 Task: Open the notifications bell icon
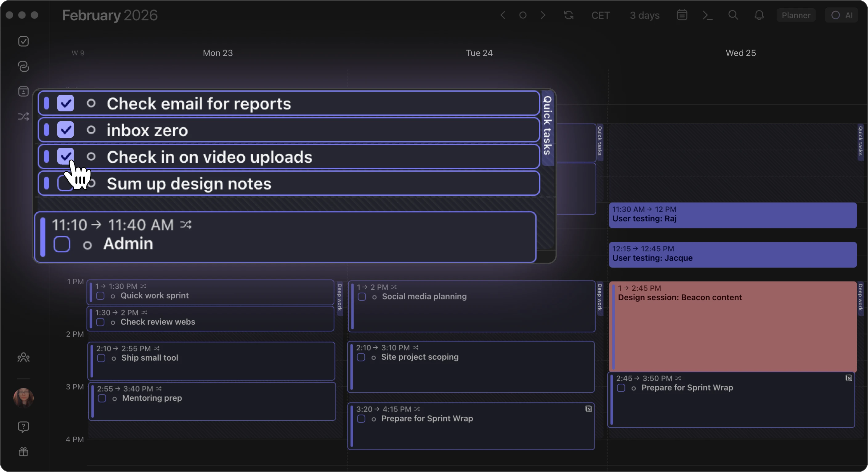(x=759, y=15)
